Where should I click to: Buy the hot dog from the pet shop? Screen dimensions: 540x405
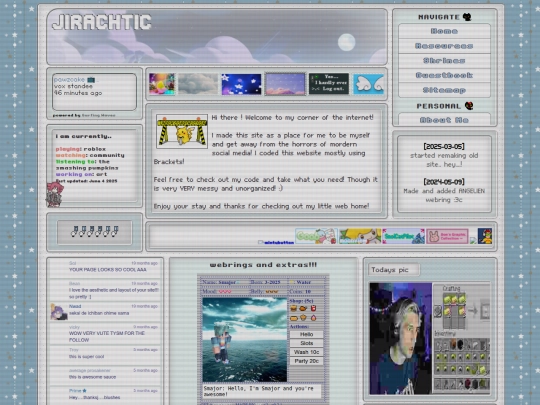(293, 318)
